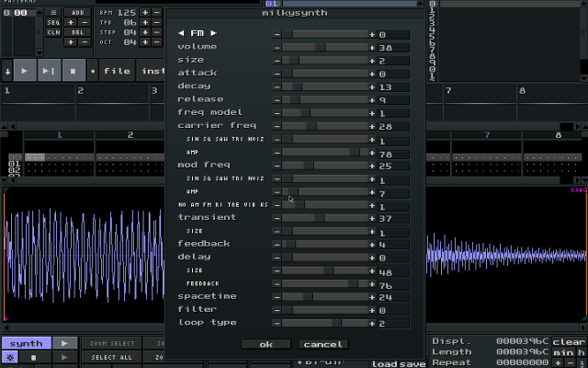Select next synth type arrow right of FM

pyautogui.click(x=213, y=33)
